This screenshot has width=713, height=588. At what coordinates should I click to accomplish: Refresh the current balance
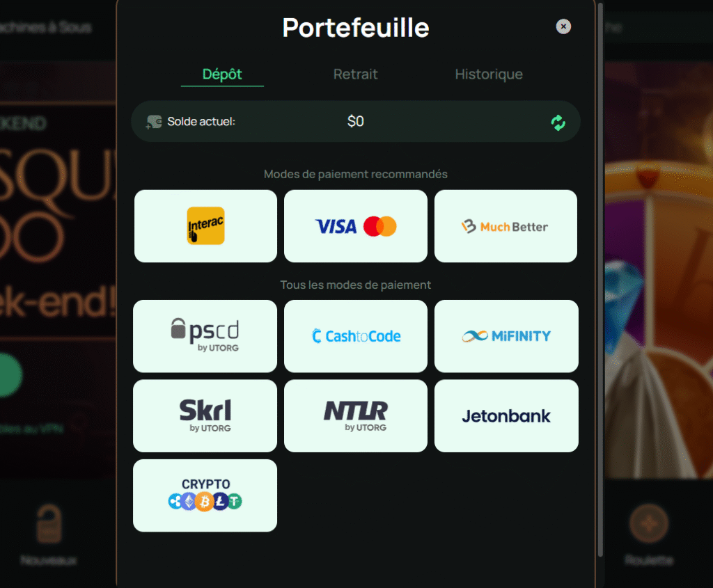click(x=558, y=122)
